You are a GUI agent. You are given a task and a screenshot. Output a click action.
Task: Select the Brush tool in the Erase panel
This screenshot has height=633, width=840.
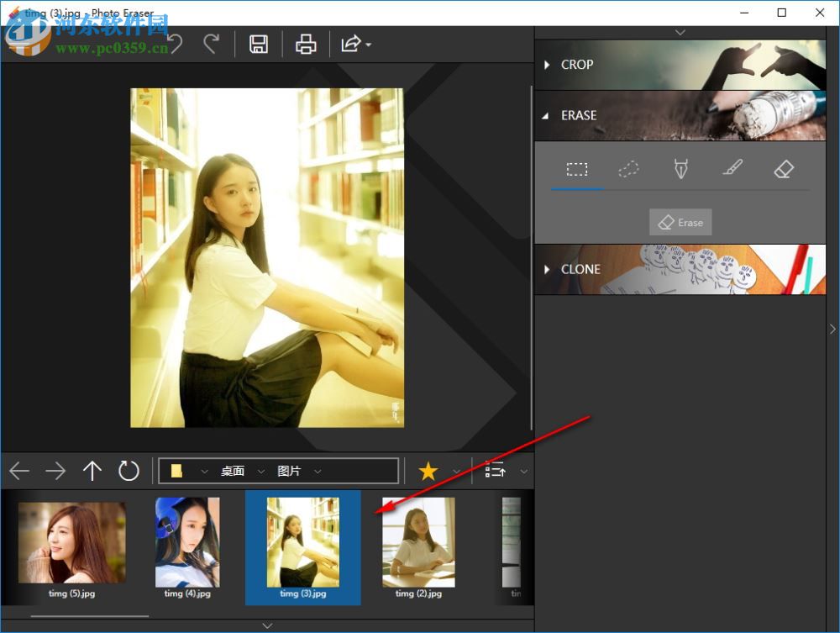[x=732, y=167]
